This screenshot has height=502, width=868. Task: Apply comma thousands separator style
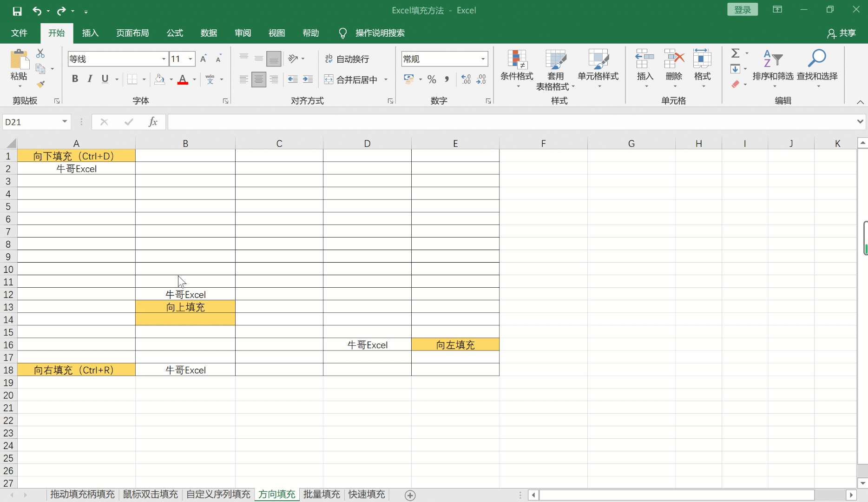(x=447, y=79)
